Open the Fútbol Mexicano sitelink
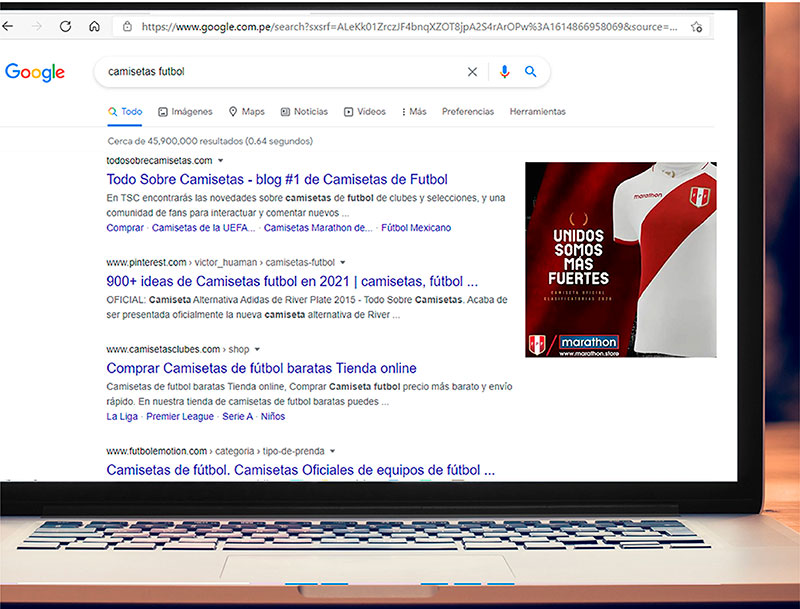 [416, 228]
